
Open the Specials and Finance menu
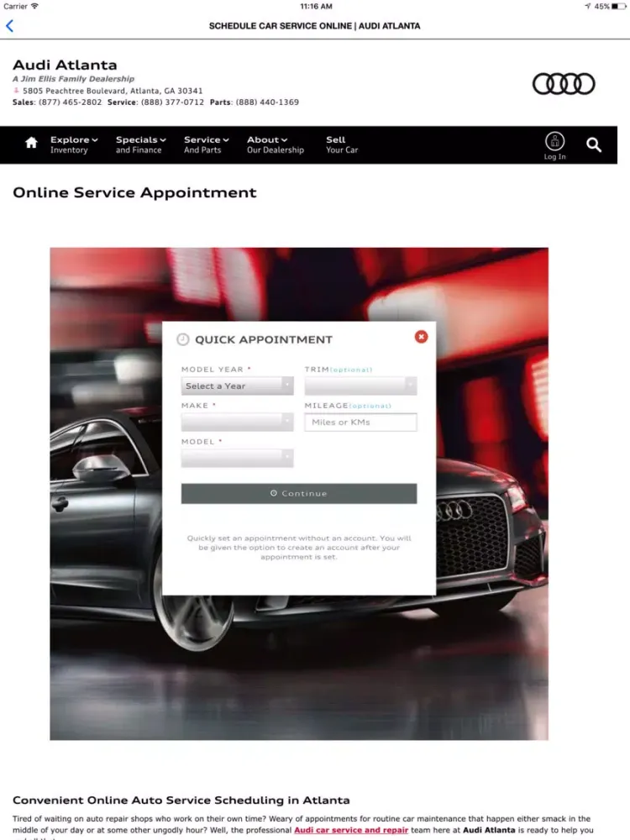[x=140, y=144]
